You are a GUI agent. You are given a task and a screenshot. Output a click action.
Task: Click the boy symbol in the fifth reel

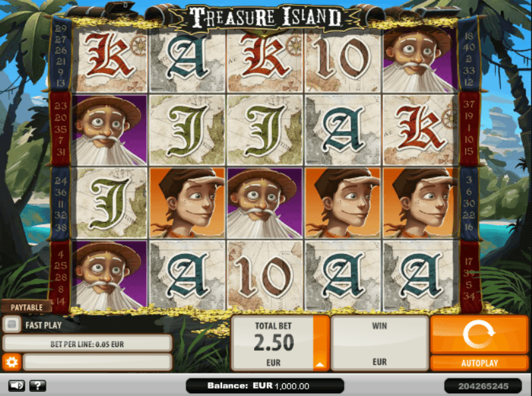click(420, 203)
